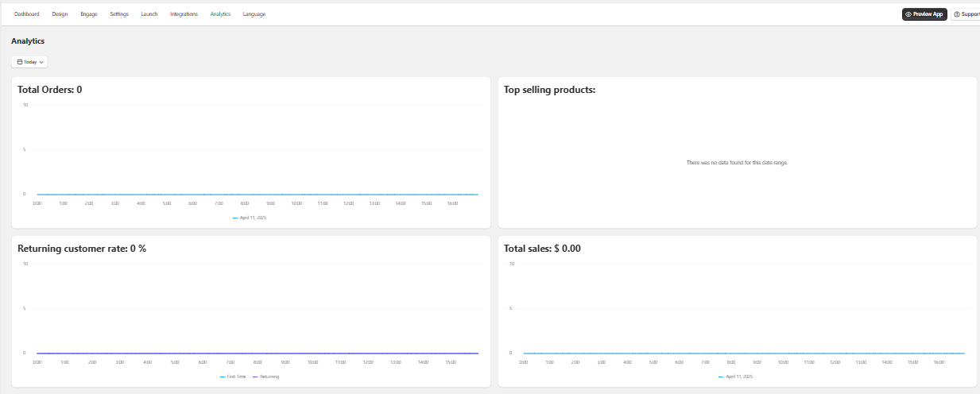This screenshot has height=394, width=980.
Task: Go to the Engage tab
Action: 89,14
